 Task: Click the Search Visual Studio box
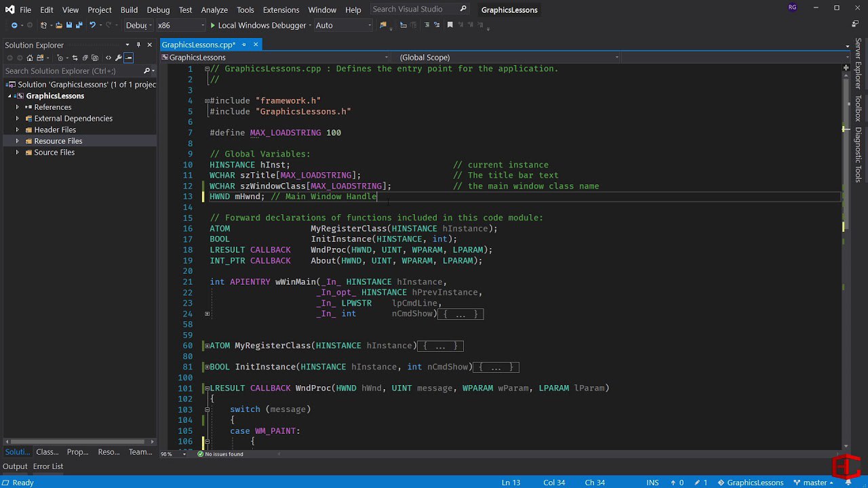(420, 9)
